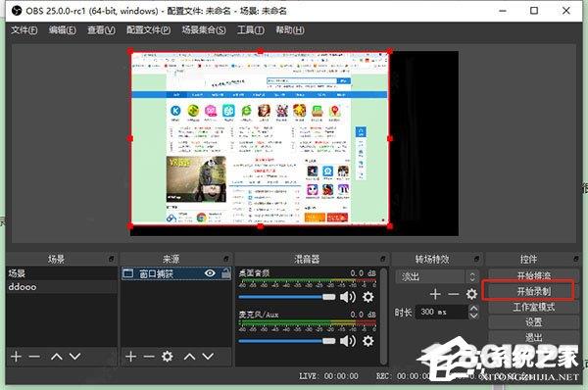Open 设置 from controls panel

click(x=534, y=322)
